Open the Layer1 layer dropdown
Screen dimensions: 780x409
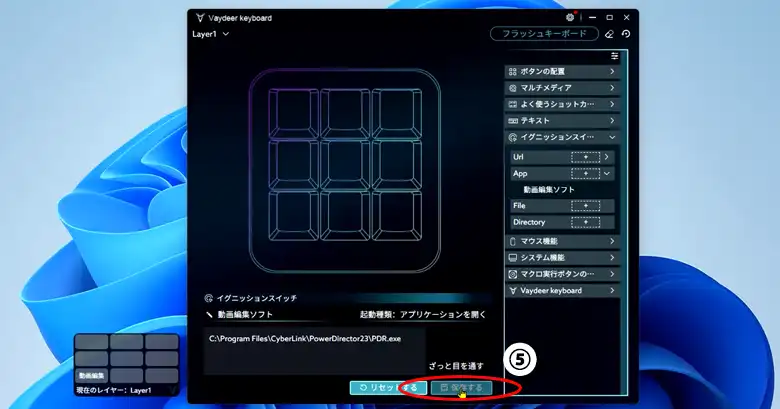click(210, 34)
